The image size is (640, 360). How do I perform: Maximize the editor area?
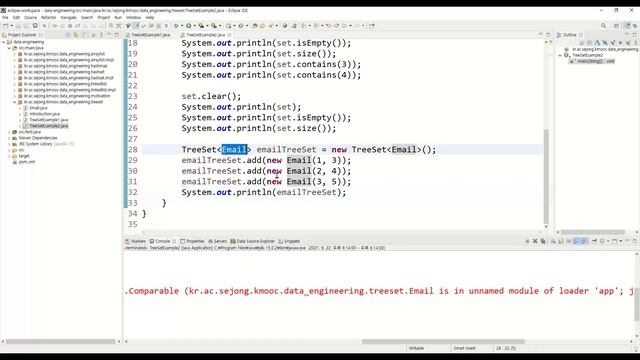(548, 35)
